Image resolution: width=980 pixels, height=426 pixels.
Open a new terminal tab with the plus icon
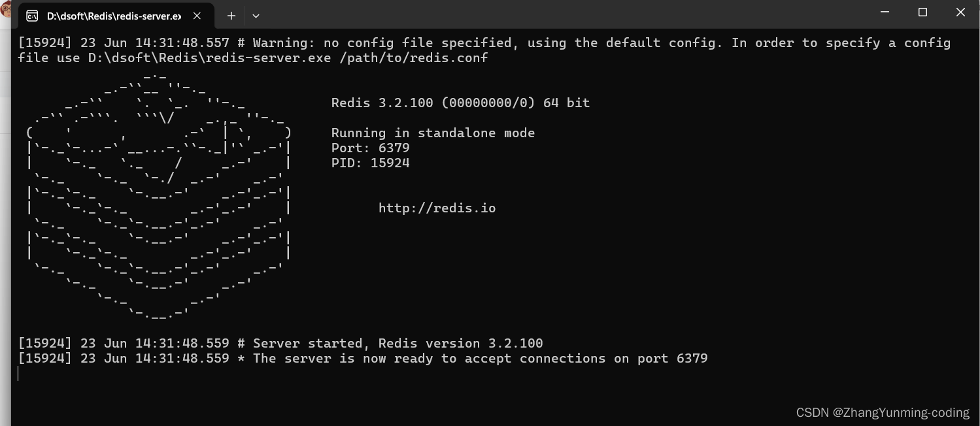(x=231, y=15)
